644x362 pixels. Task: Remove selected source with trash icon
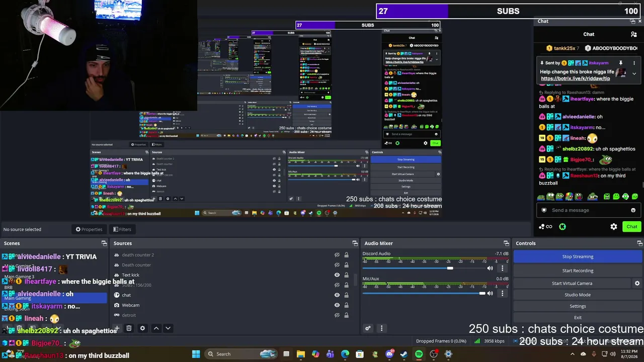coord(129,328)
